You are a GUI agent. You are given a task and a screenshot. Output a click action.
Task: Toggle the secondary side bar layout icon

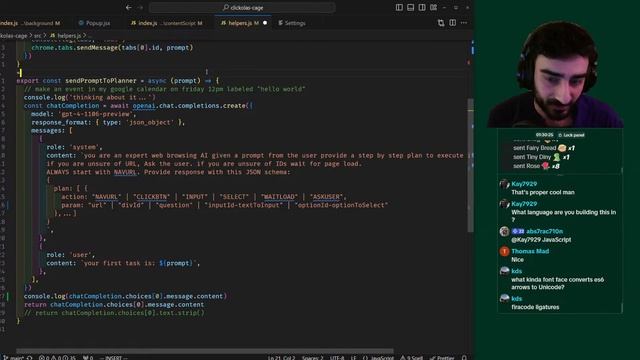(422, 7)
